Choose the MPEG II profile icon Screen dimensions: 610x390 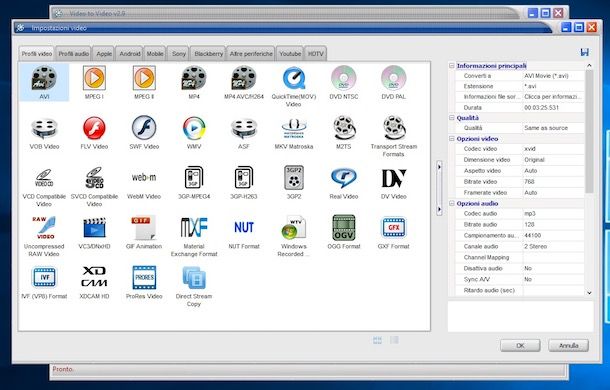144,78
